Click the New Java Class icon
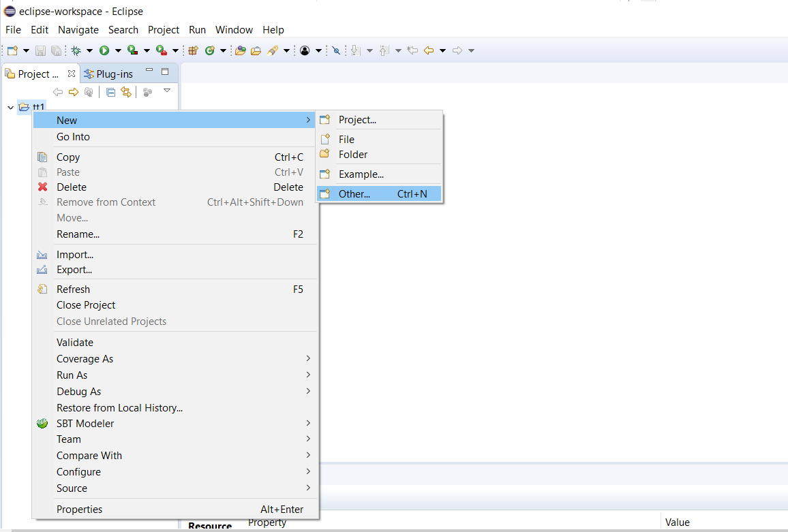The width and height of the screenshot is (788, 532). pos(210,50)
